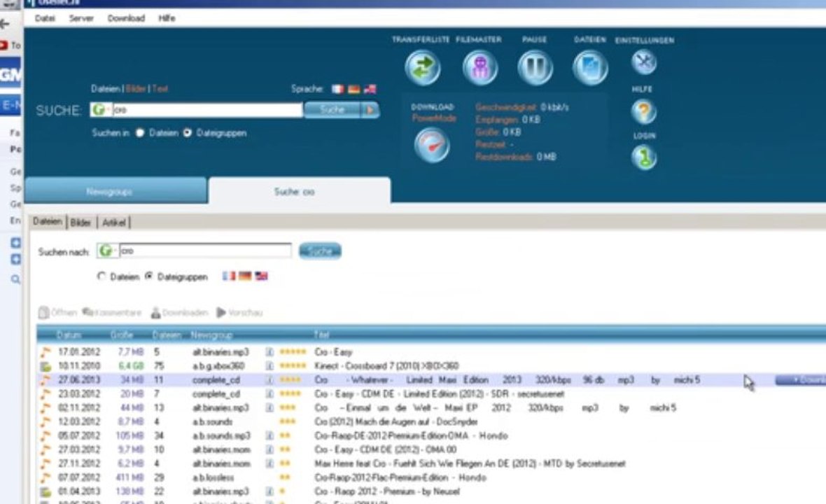Switch to the Newsgroups tab

(x=115, y=190)
